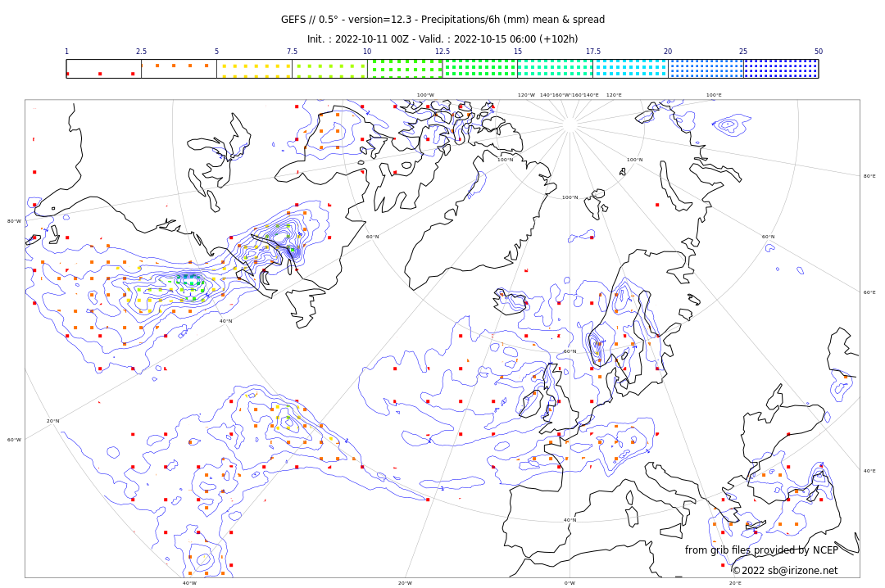The height and width of the screenshot is (588, 885).
Task: Click legend value label '50'
Action: (819, 52)
